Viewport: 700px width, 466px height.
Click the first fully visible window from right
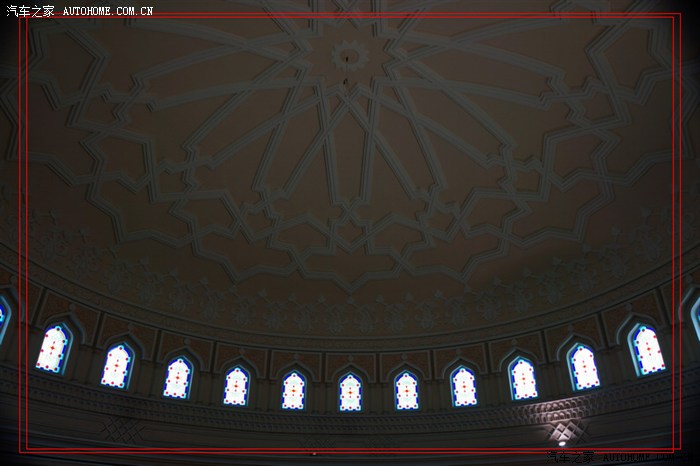(647, 349)
